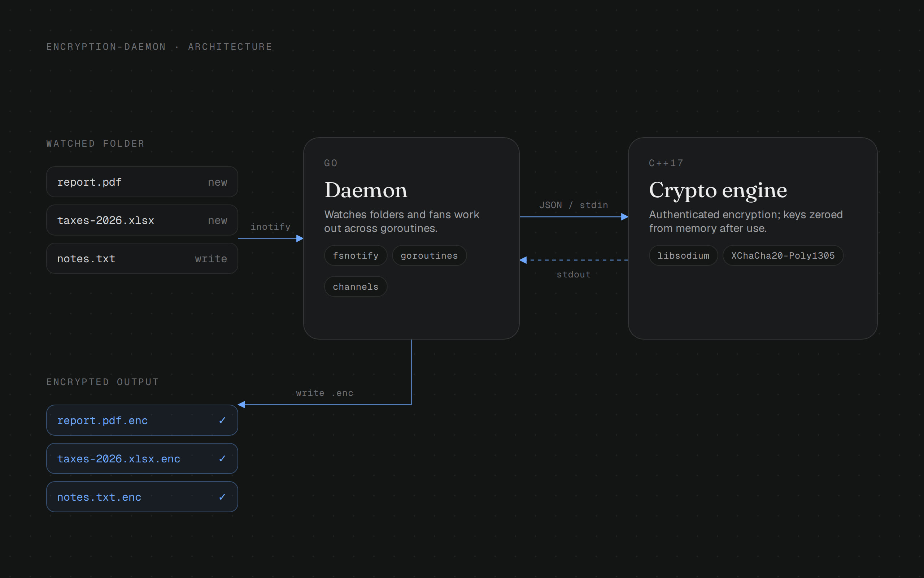924x578 pixels.
Task: Click the report.pdf.enc file name
Action: tap(103, 420)
